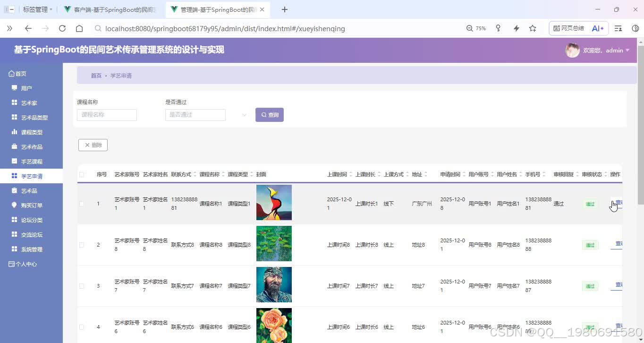Image resolution: width=644 pixels, height=343 pixels.
Task: Toggle the select-all checkbox in table header
Action: (x=82, y=174)
